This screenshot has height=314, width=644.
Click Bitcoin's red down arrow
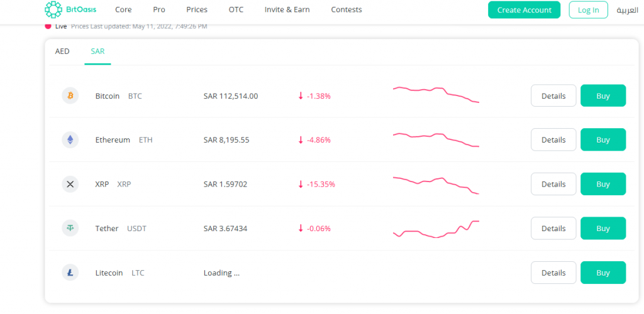pyautogui.click(x=301, y=96)
